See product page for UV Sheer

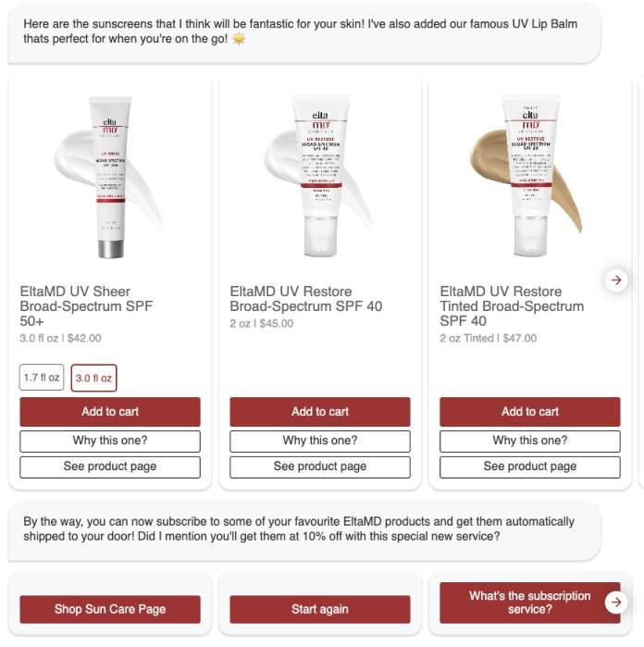110,467
